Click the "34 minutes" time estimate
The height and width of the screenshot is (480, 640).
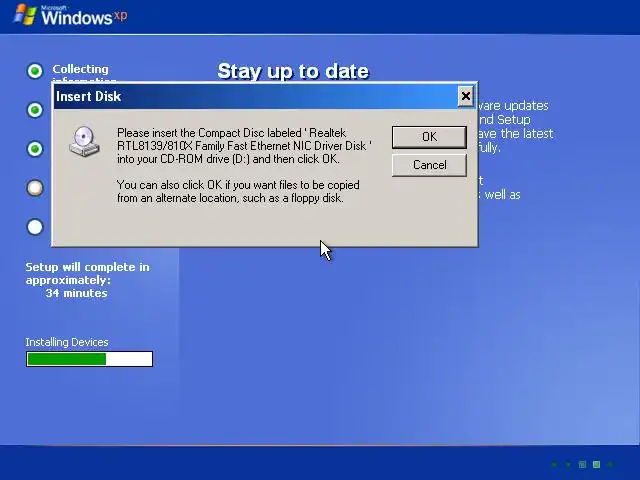(x=76, y=293)
